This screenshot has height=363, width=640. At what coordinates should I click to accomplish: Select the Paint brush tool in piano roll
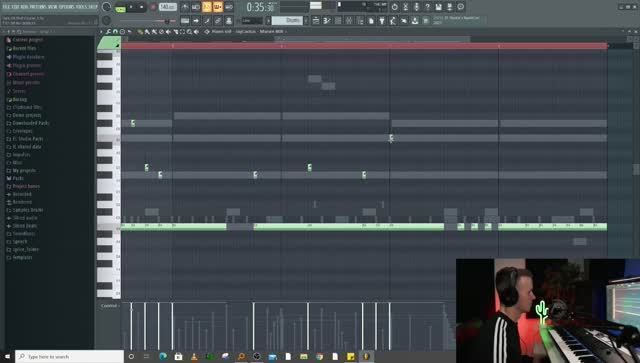pyautogui.click(x=147, y=31)
